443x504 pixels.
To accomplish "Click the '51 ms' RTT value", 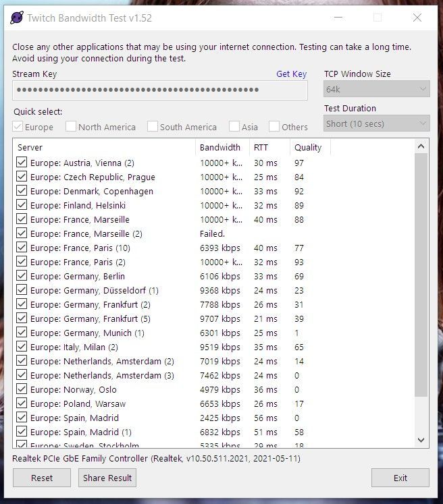I will (265, 432).
